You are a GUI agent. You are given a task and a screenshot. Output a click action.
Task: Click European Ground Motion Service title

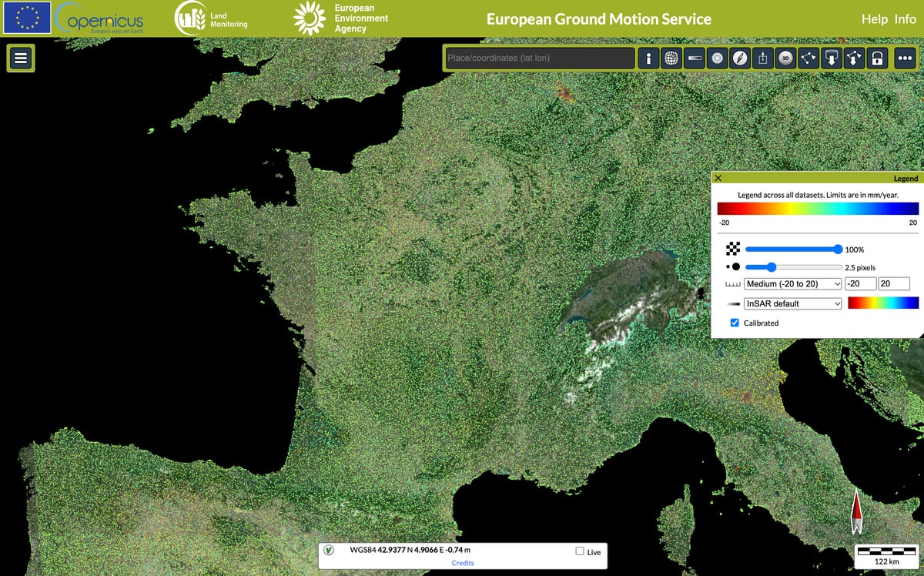tap(599, 19)
